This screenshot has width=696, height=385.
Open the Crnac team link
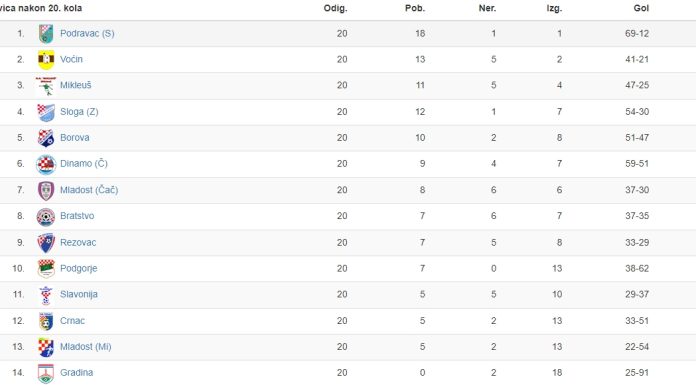(x=72, y=321)
